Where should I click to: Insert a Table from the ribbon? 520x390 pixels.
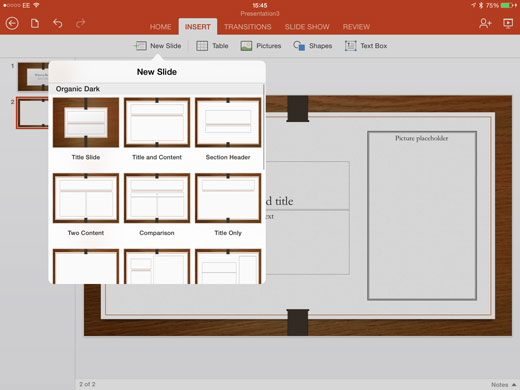coord(212,46)
